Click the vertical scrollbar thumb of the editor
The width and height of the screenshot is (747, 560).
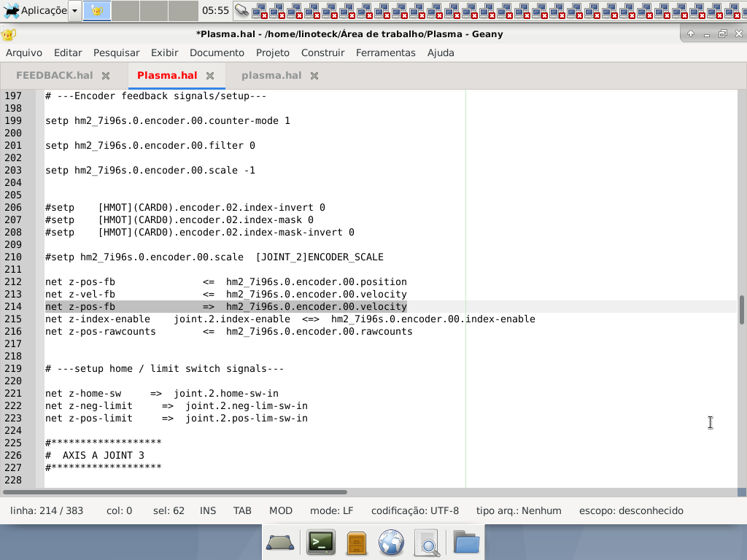coord(742,310)
